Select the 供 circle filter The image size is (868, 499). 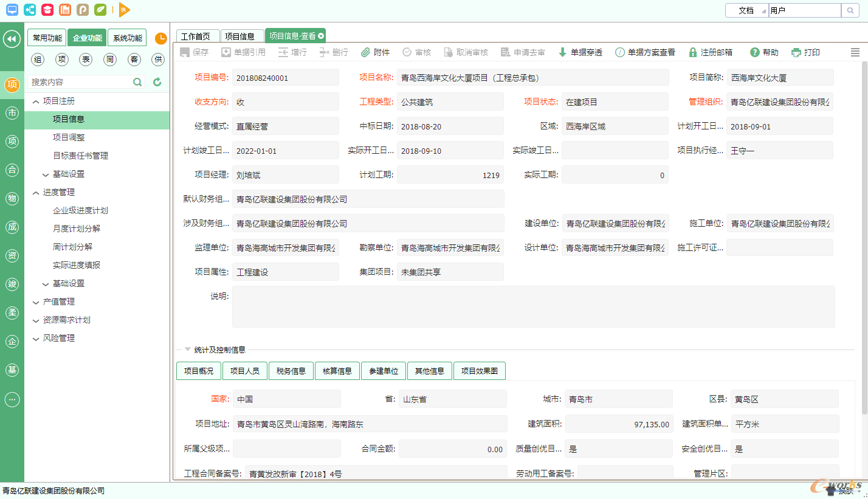tap(158, 59)
